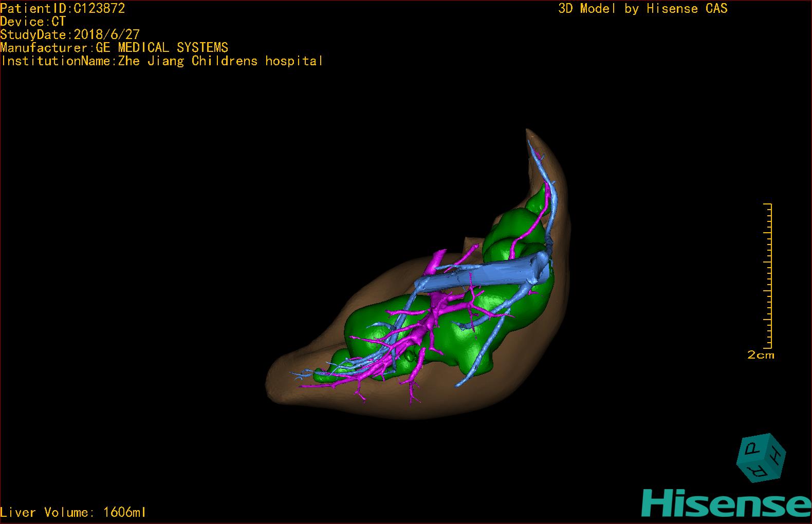812x524 pixels.
Task: Click the orientation cube in the corner
Action: pyautogui.click(x=761, y=458)
